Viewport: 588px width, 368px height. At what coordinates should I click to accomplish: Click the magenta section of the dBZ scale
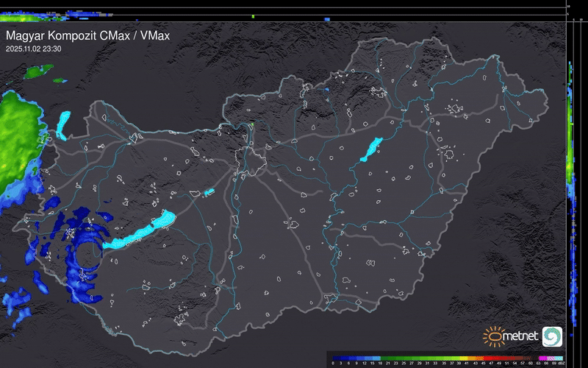542,356
